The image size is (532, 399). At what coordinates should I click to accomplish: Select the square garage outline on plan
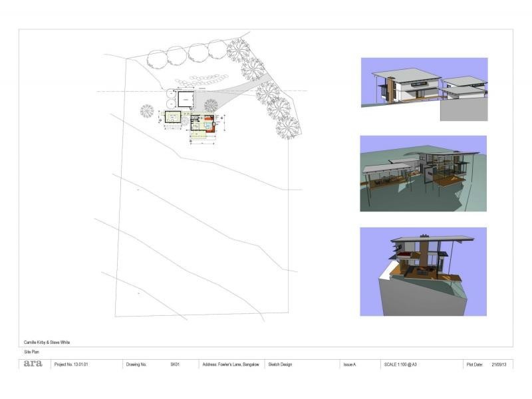tap(184, 100)
